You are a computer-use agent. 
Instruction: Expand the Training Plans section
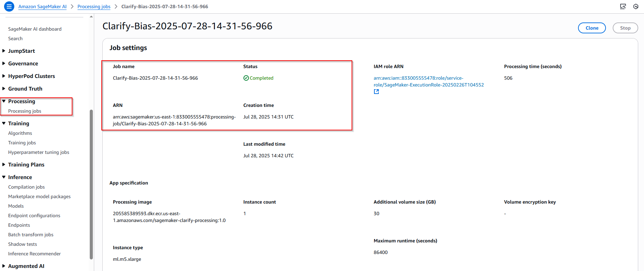(x=4, y=164)
